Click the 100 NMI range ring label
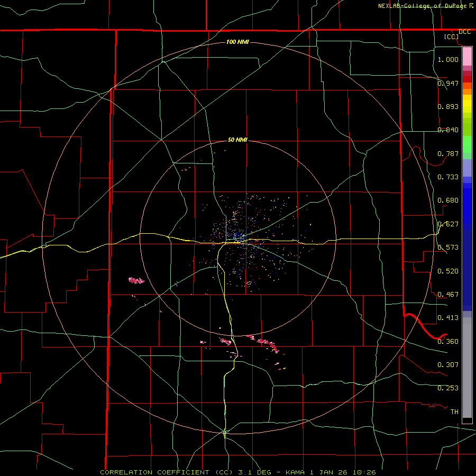Image resolution: width=476 pixels, height=476 pixels. point(237,42)
